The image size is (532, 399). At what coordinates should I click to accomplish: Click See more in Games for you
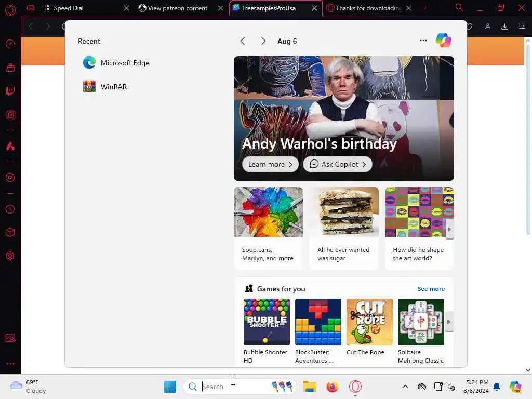pos(431,289)
